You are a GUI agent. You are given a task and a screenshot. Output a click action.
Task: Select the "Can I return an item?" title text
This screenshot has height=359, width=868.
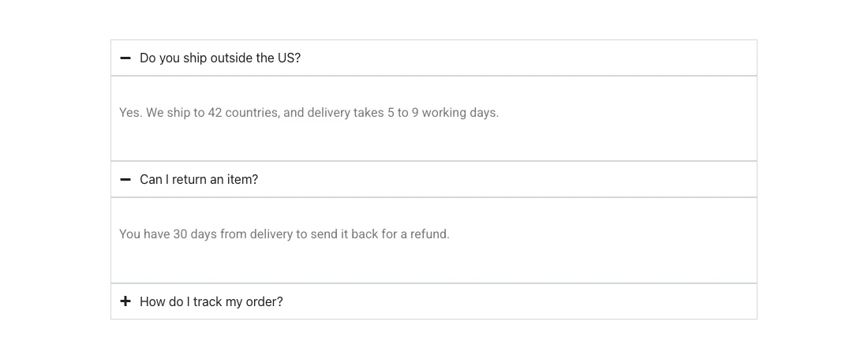click(199, 180)
